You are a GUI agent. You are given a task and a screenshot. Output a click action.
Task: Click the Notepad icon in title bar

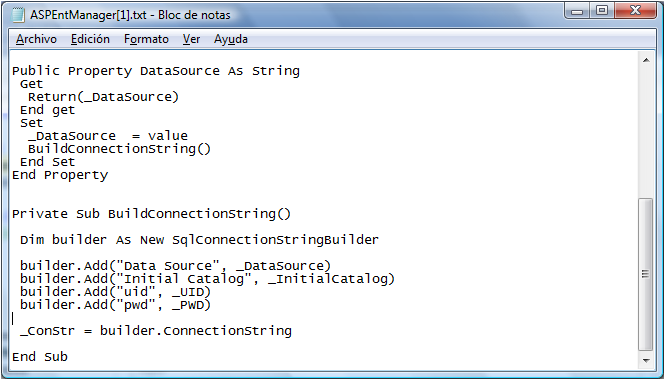18,15
